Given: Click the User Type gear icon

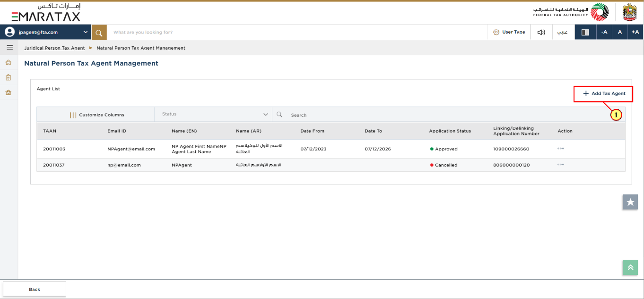Looking at the screenshot, I should (x=496, y=32).
